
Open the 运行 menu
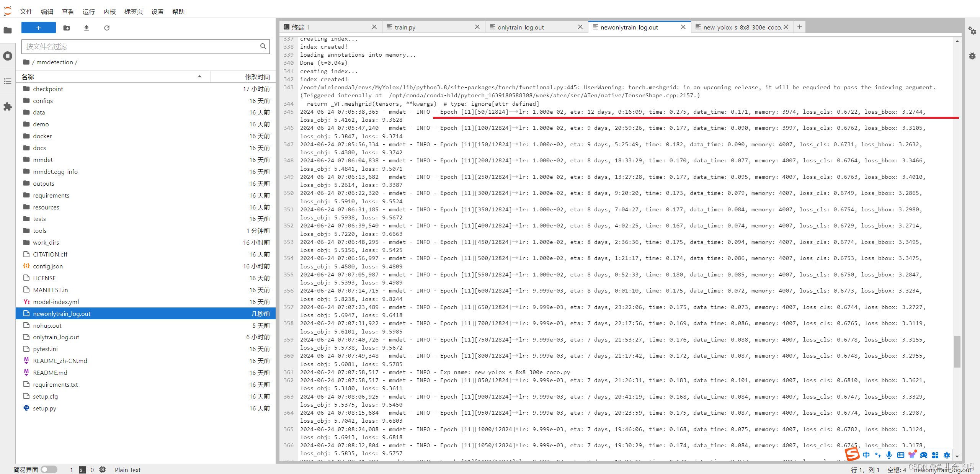click(88, 11)
